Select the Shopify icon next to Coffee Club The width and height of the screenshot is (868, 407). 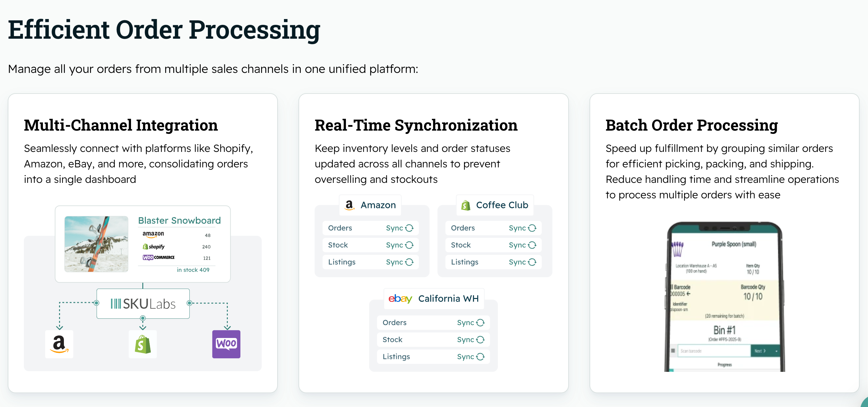(465, 205)
